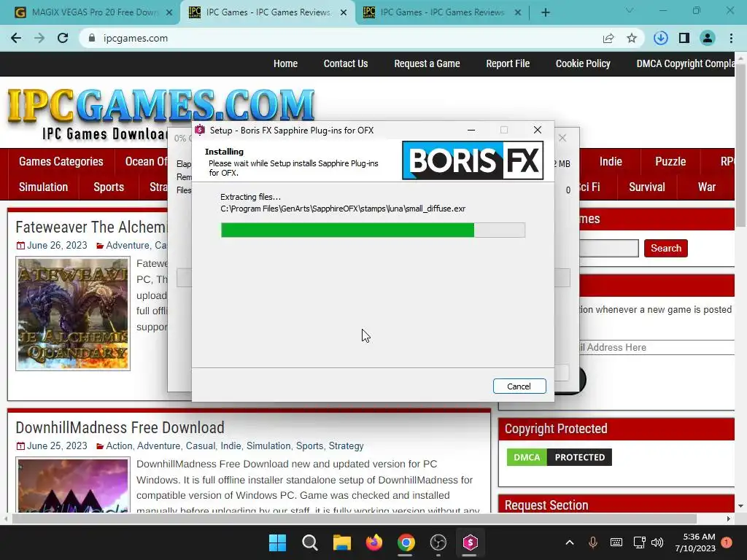Open File Explorer from the taskbar
The height and width of the screenshot is (560, 747).
(x=341, y=542)
